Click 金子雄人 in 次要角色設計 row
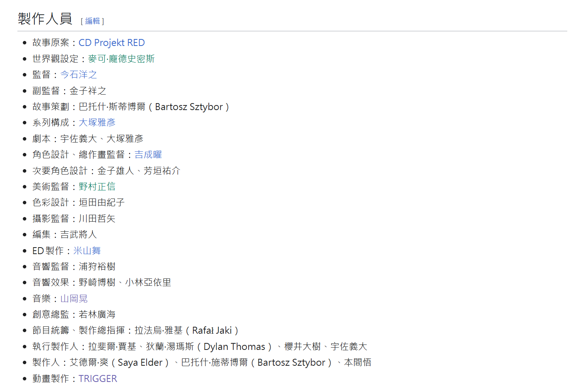Viewport: 575px width, 392px height. [116, 171]
